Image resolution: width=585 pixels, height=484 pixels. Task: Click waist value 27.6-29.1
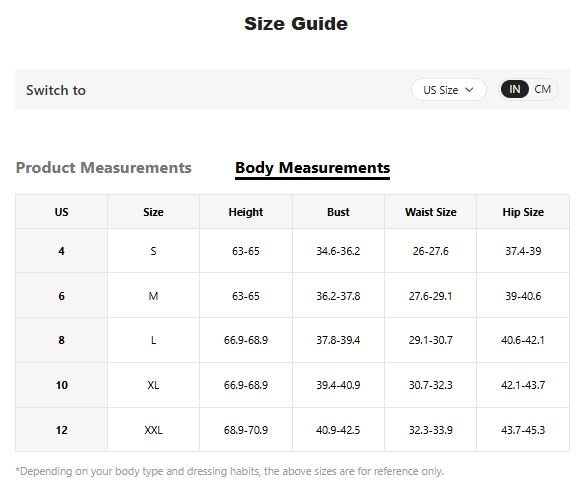(x=431, y=296)
